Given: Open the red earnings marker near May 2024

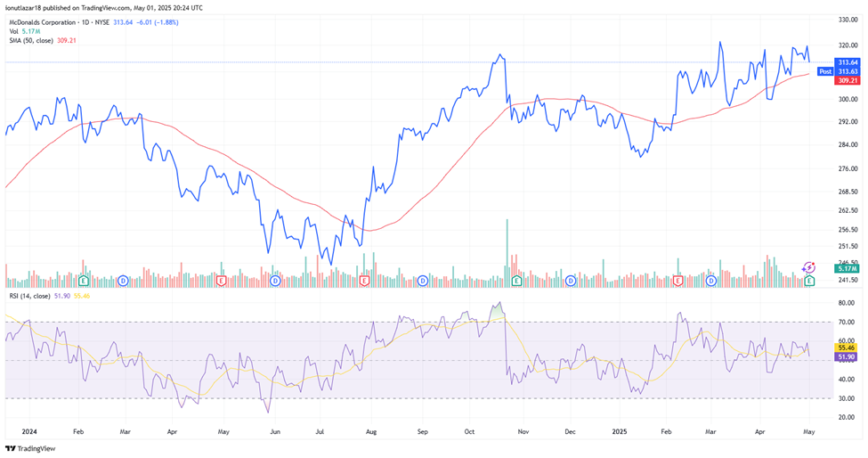Looking at the screenshot, I should (220, 281).
